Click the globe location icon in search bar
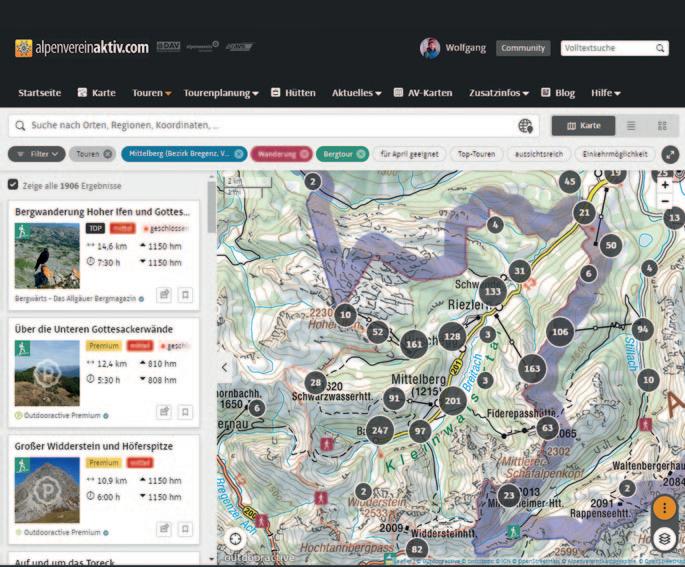 click(x=526, y=126)
